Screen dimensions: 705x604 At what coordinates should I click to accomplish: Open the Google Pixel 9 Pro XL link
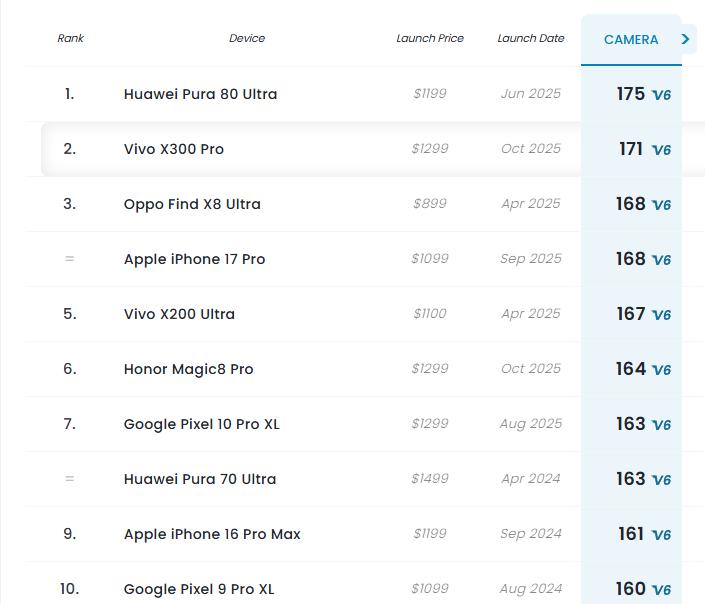coord(199,589)
